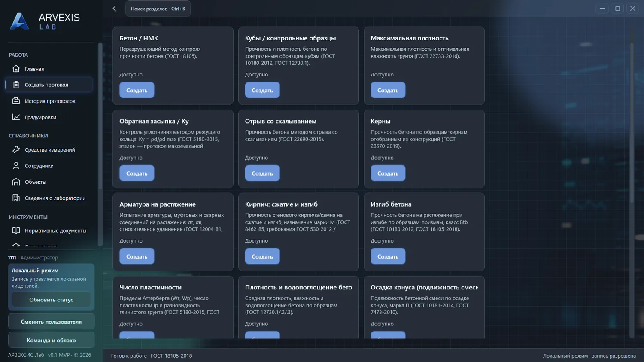Viewport: 644px width, 362px height.
Task: Click Сменить пользователя to switch user
Action: (x=51, y=322)
